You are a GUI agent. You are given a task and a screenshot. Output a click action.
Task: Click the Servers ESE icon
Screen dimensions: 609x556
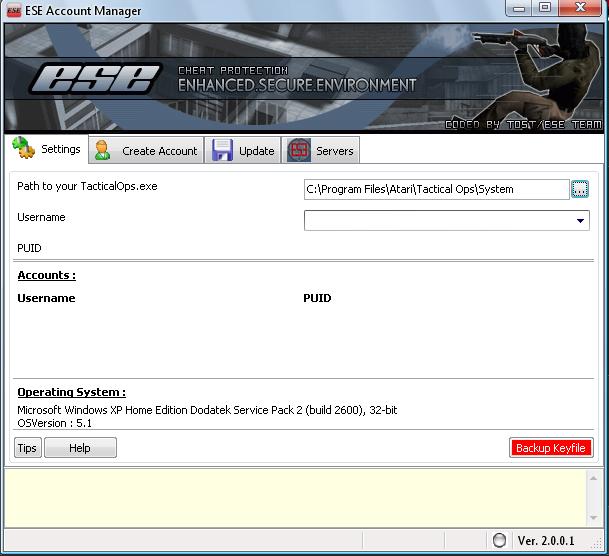pos(299,150)
